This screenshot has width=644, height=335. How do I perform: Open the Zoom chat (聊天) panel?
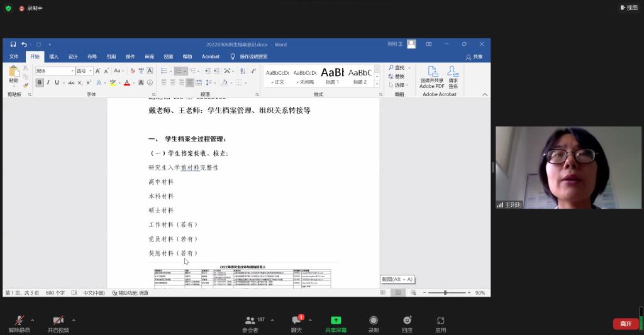[x=296, y=324]
